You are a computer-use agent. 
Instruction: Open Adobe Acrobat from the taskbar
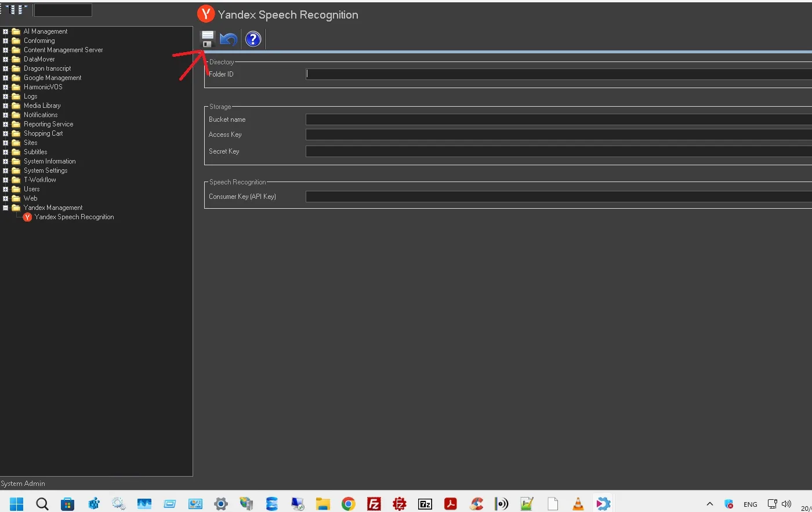451,503
